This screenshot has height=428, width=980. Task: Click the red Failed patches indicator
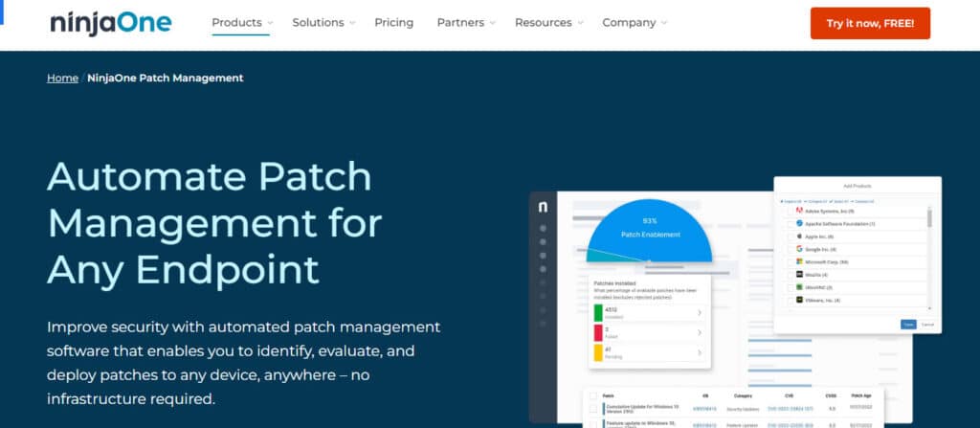pos(598,331)
